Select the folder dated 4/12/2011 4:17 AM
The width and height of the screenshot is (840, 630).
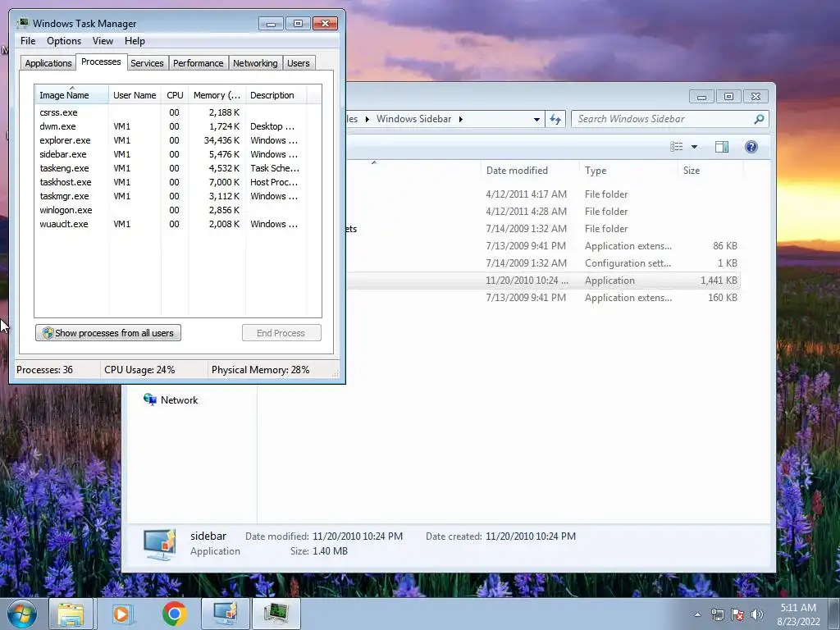click(x=543, y=194)
